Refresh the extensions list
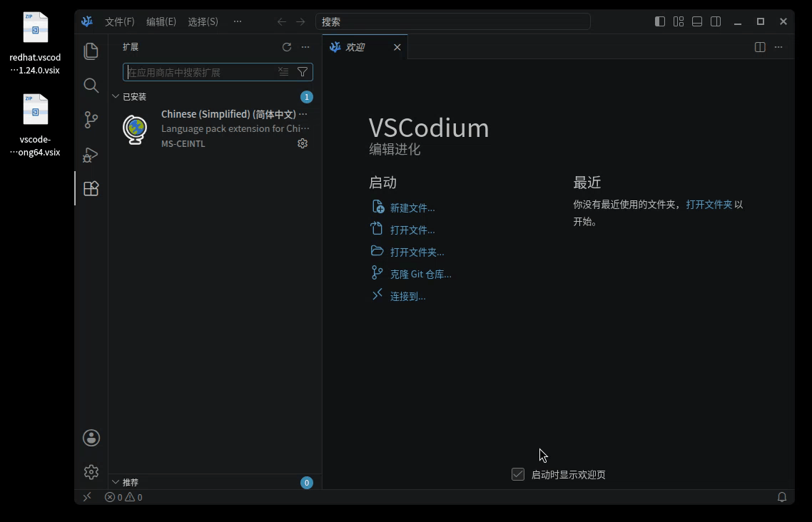Viewport: 812px width, 522px height. [287, 47]
